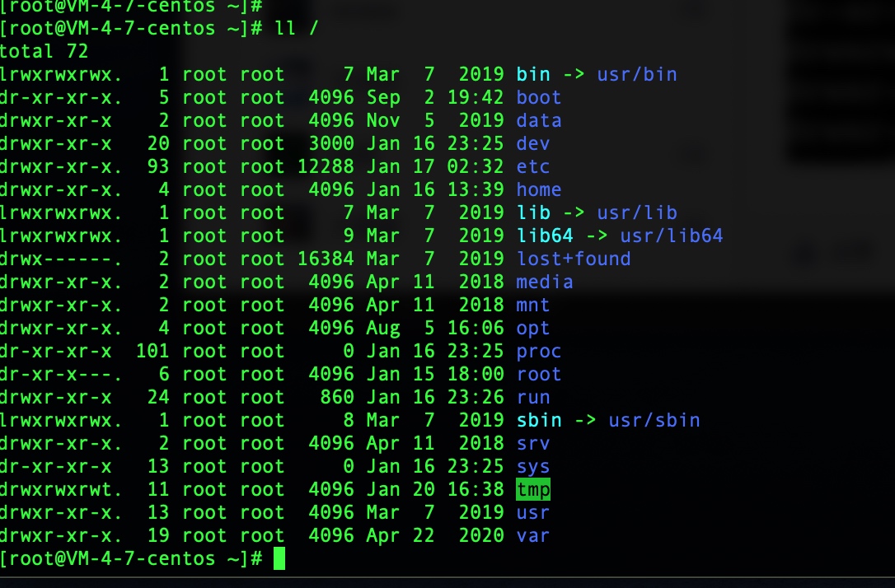The height and width of the screenshot is (588, 895).
Task: Click the 'sbin' symlink name
Action: click(x=539, y=420)
